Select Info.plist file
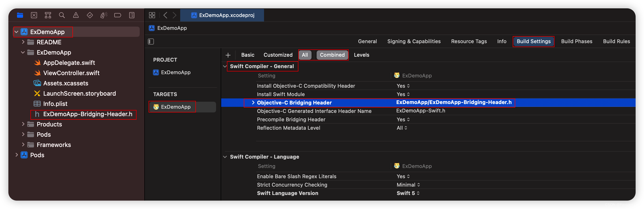644x209 pixels. click(x=55, y=104)
